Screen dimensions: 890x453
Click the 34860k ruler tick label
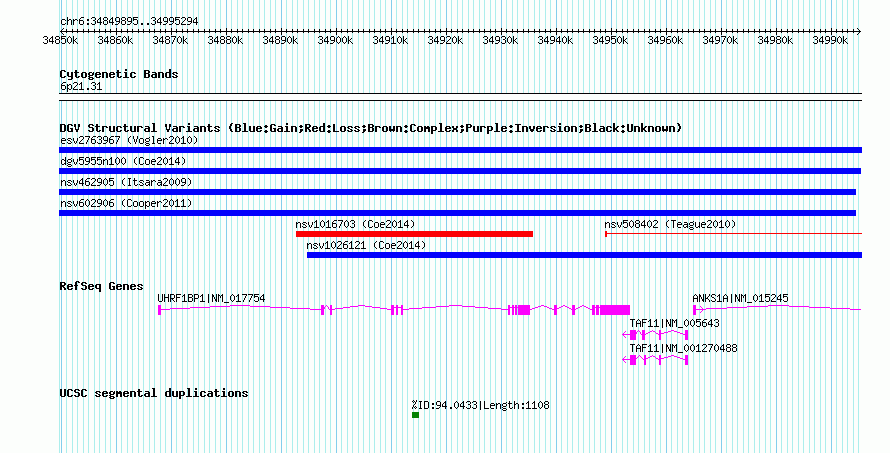click(x=115, y=40)
